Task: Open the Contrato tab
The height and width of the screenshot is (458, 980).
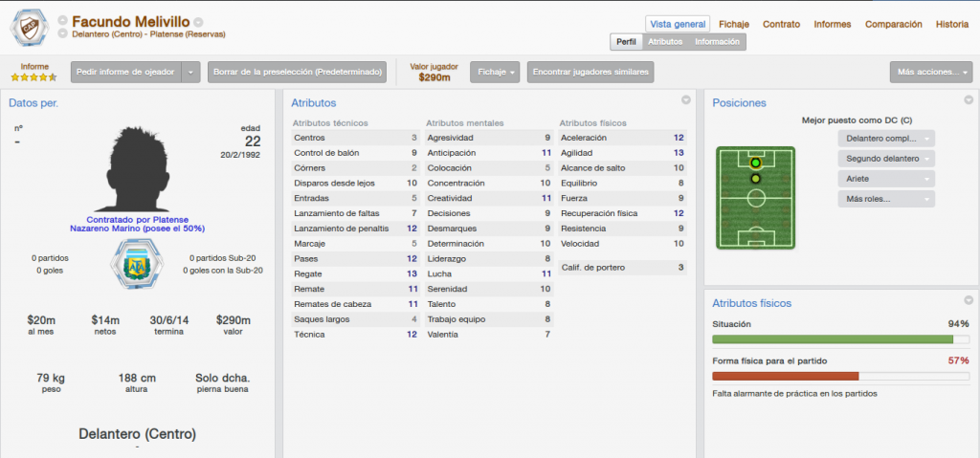Action: pyautogui.click(x=781, y=24)
